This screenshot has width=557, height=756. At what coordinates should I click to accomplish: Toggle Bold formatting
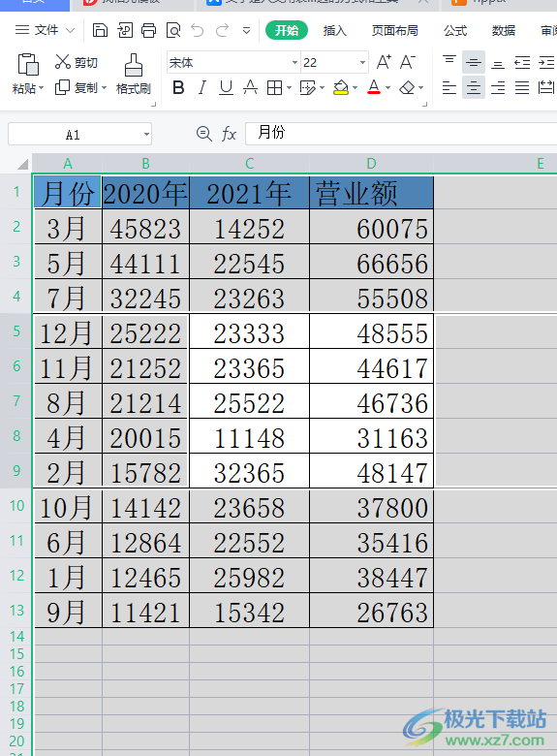point(178,88)
